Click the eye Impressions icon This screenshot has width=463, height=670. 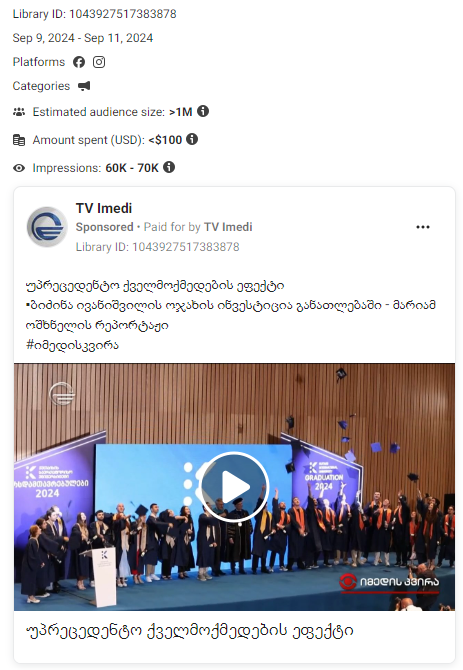click(19, 168)
